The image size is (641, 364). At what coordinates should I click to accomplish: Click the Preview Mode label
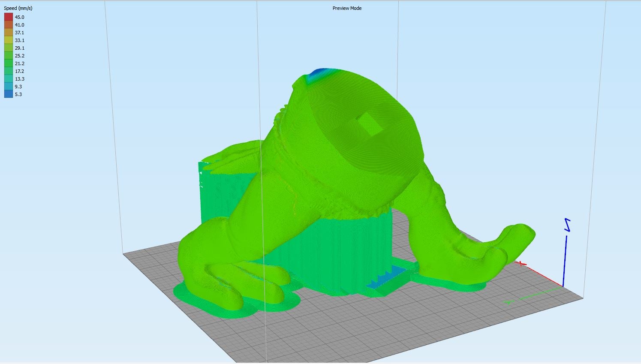[x=347, y=8]
